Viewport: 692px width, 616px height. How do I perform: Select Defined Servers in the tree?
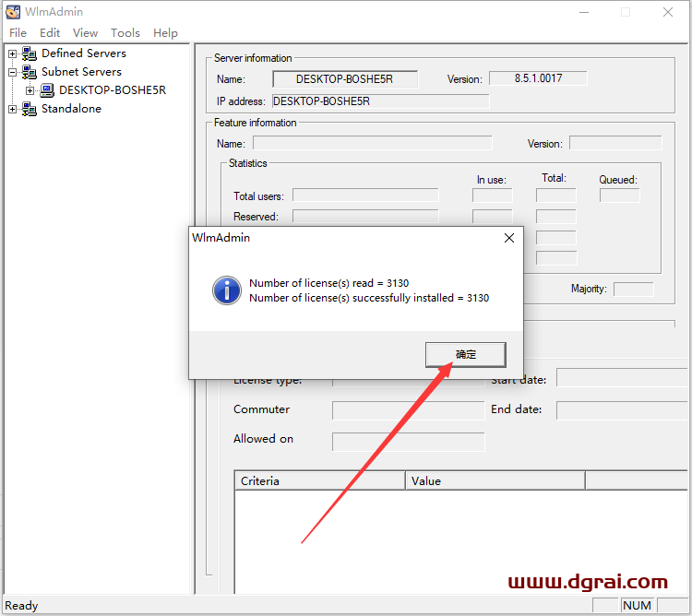click(84, 53)
